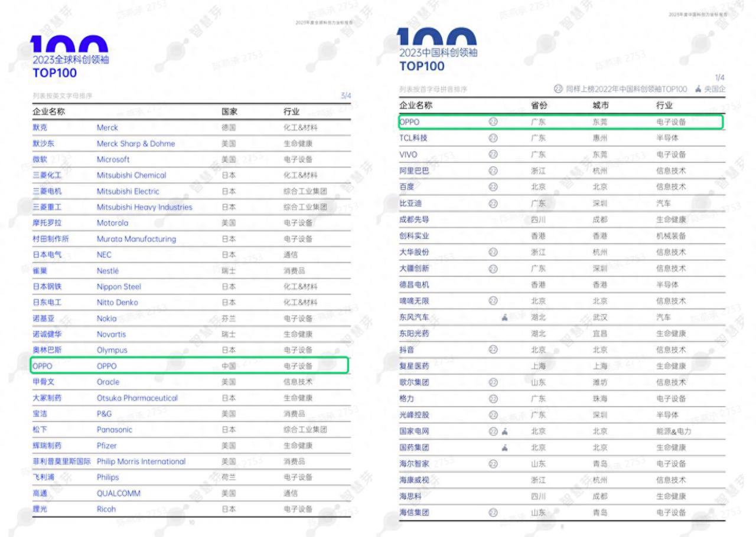Click the 2022 badge in the 歌尔股份 row
756x537 pixels.
coord(493,382)
